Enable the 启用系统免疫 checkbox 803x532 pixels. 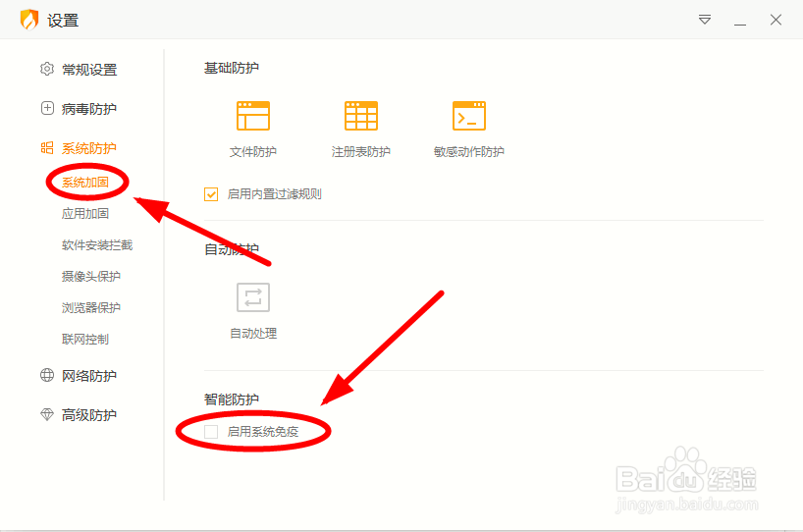(211, 432)
